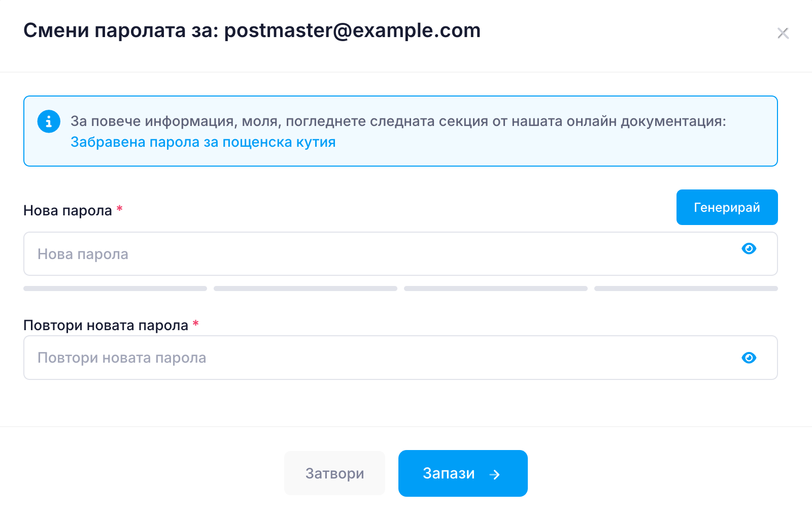Show password in 'Нова парола' field
The height and width of the screenshot is (512, 812).
coord(749,248)
